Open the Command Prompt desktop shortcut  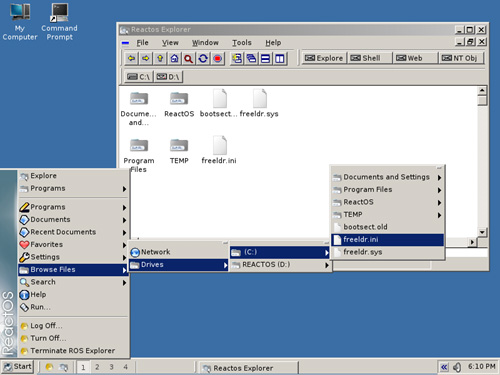(x=59, y=21)
